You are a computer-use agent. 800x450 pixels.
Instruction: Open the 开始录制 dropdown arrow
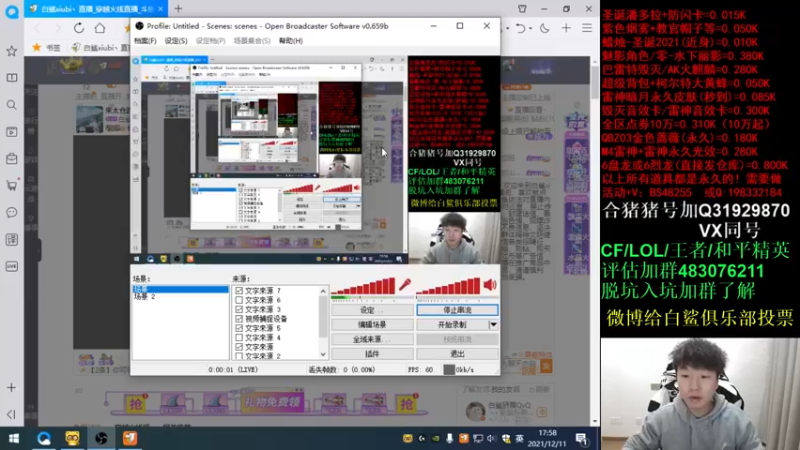pyautogui.click(x=493, y=324)
